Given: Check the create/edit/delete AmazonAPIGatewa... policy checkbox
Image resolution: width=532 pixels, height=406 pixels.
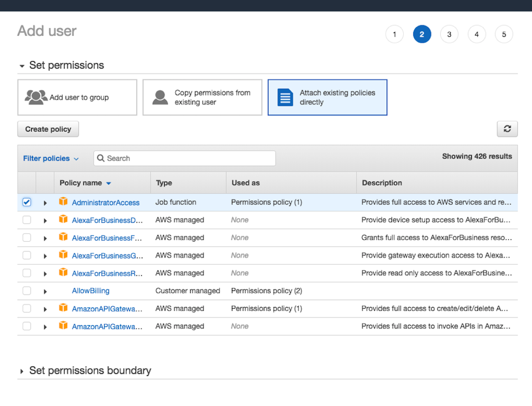Looking at the screenshot, I should [27, 308].
